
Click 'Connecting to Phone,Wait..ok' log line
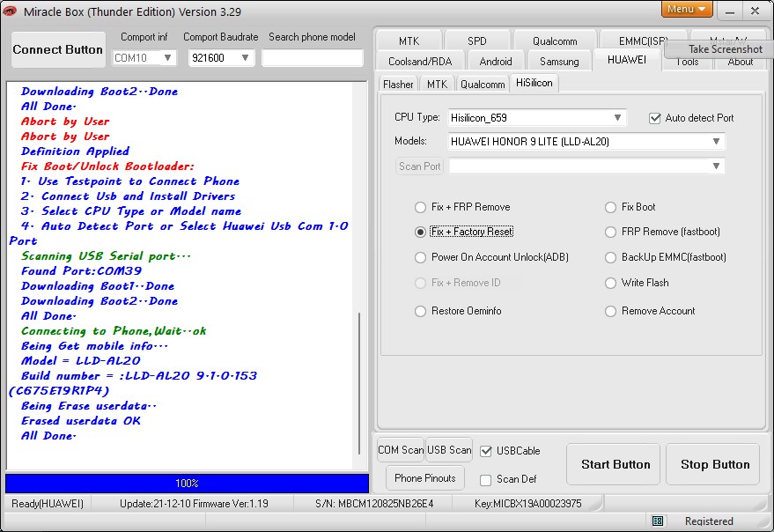point(114,331)
